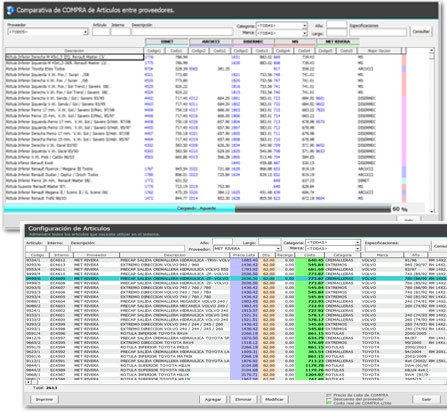Image resolution: width=447 pixels, height=412 pixels.
Task: Select row EXTREMO DIRECCION VOLVO 940 / 960
Action: 236,265
